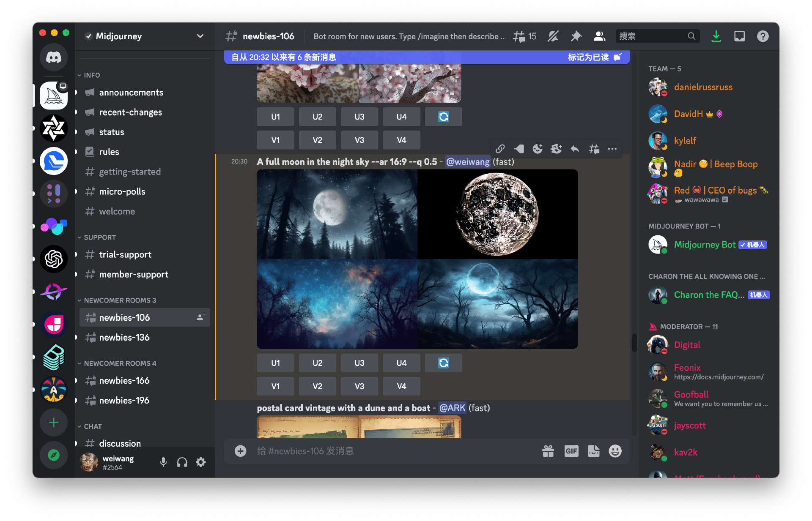Open the inbox icon in header
The width and height of the screenshot is (812, 521).
tap(739, 36)
